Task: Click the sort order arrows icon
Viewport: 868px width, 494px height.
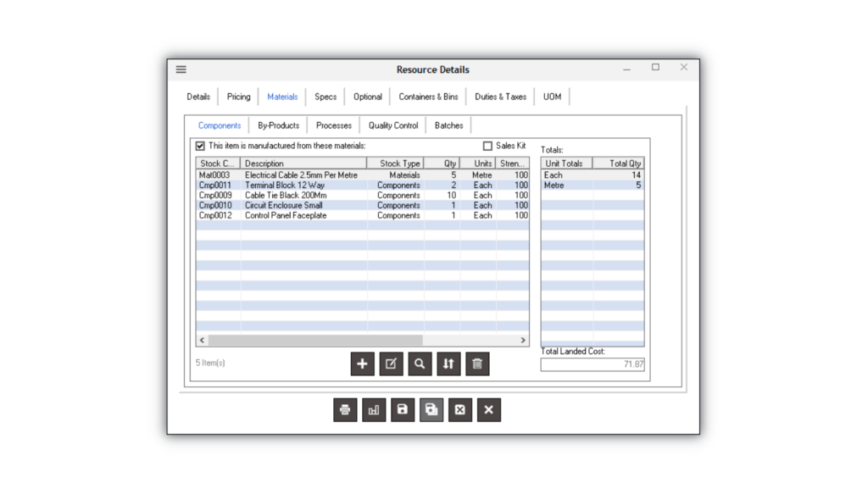Action: tap(448, 364)
